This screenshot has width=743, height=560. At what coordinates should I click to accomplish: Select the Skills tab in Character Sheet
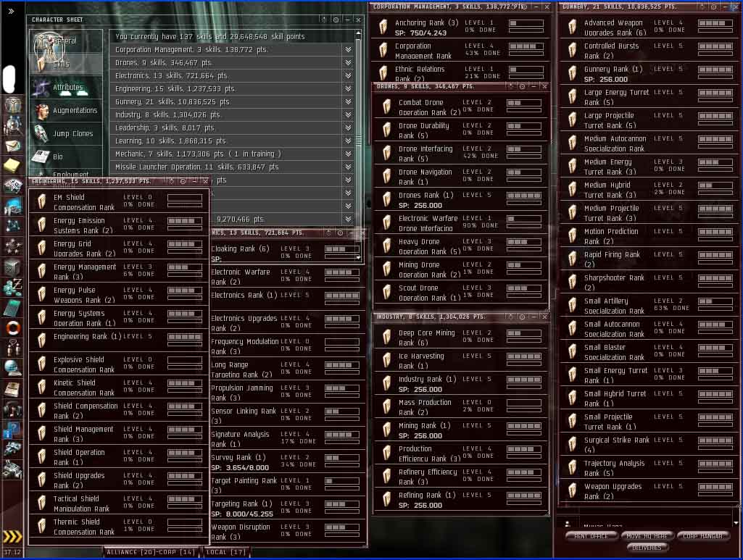click(x=66, y=64)
